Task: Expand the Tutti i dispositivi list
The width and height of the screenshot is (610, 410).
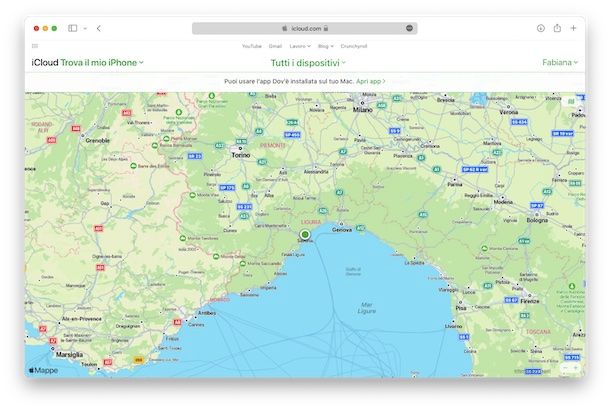Action: [308, 63]
